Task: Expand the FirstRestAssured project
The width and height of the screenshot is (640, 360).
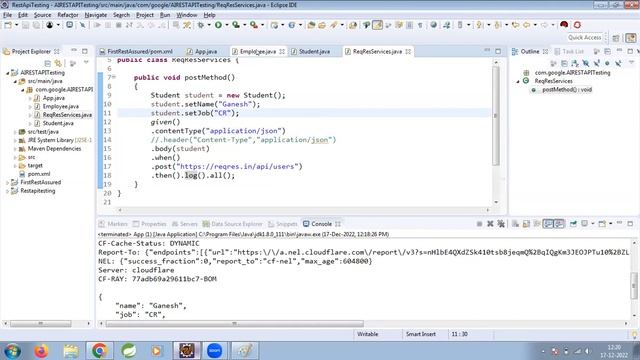Action: pos(7,182)
